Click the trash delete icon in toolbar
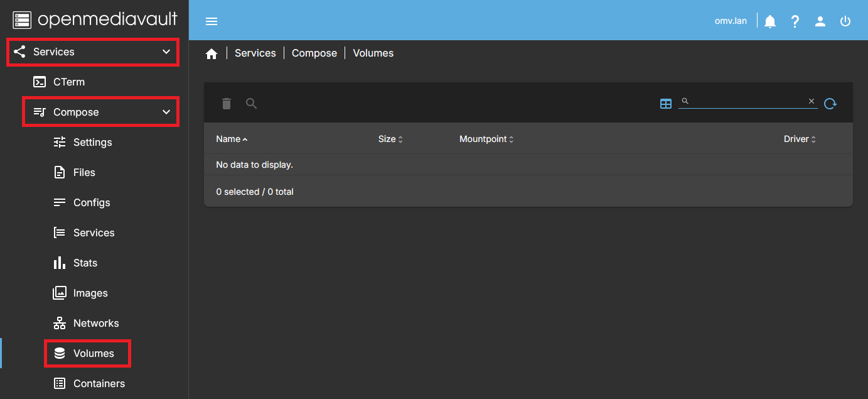 click(x=227, y=104)
